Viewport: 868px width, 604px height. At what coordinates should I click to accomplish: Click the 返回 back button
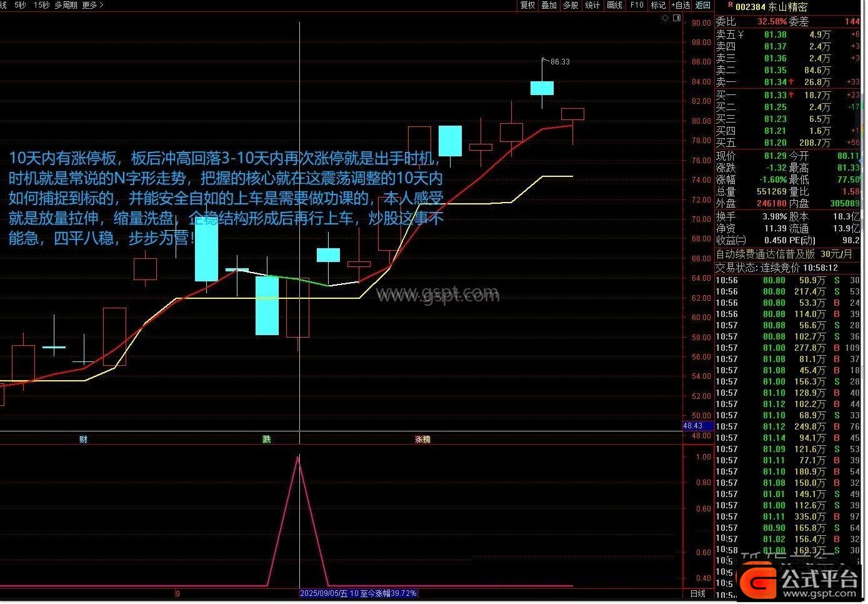point(704,5)
